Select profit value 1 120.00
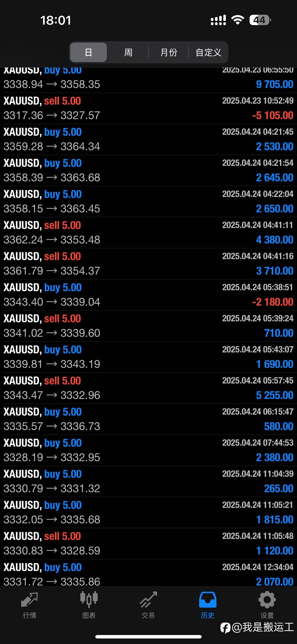The image size is (297, 644). point(274,551)
